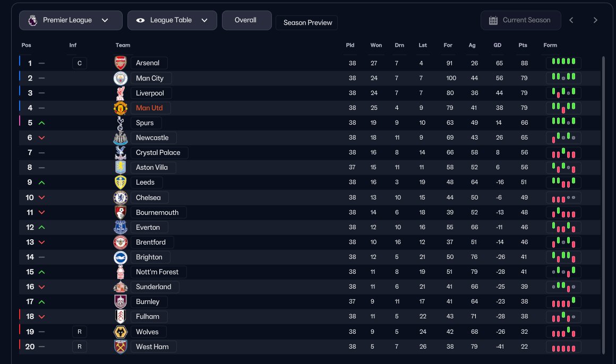Click the Man City club badge
The image size is (616, 364).
121,78
